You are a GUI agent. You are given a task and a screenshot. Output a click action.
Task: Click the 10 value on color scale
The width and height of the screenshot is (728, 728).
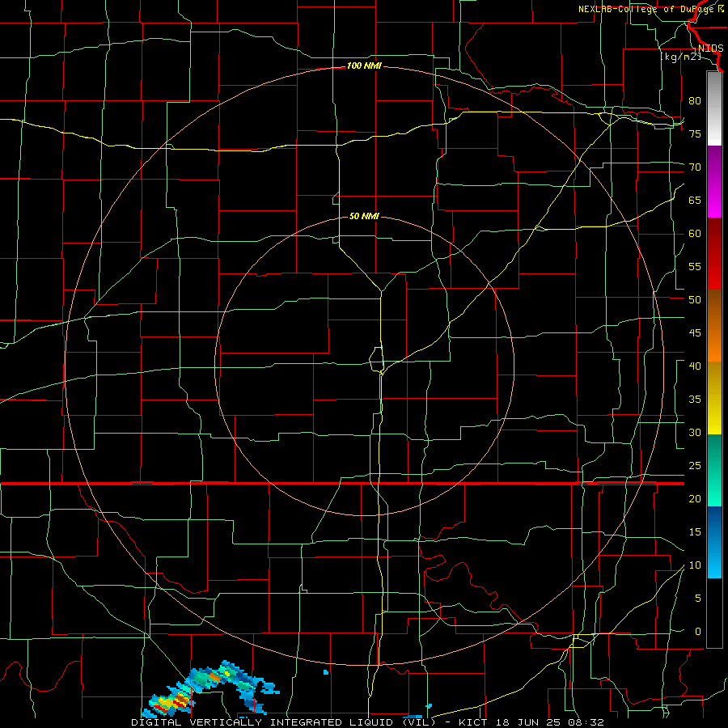(695, 565)
